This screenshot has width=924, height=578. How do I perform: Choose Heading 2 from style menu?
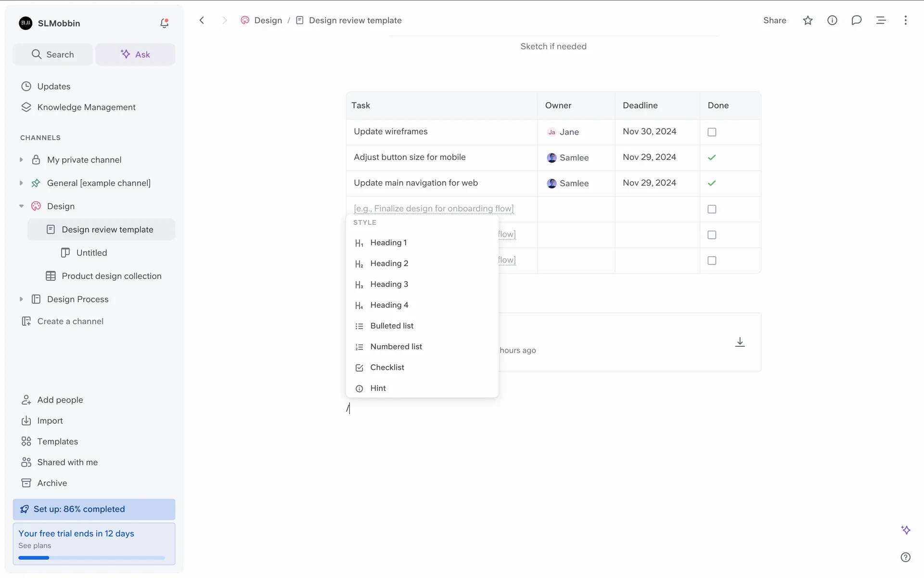pyautogui.click(x=389, y=263)
